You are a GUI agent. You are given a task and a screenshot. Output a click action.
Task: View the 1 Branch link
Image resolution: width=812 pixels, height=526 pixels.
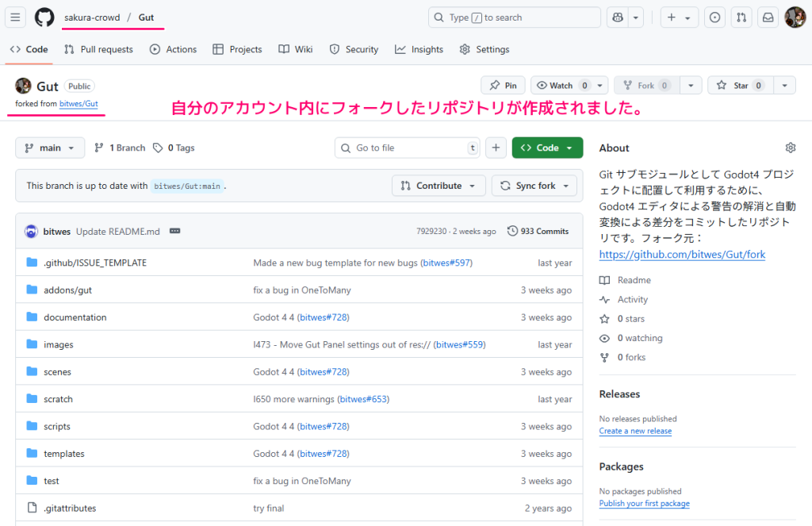(x=121, y=148)
